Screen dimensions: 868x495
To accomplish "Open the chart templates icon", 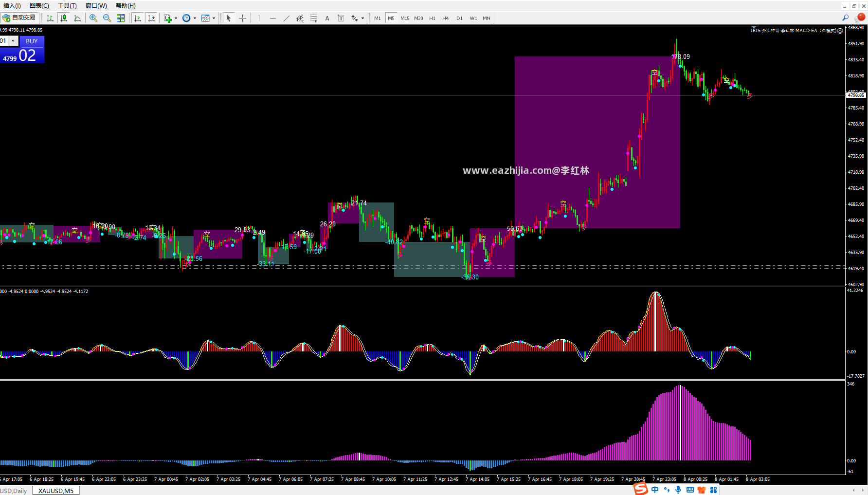I will click(x=206, y=18).
